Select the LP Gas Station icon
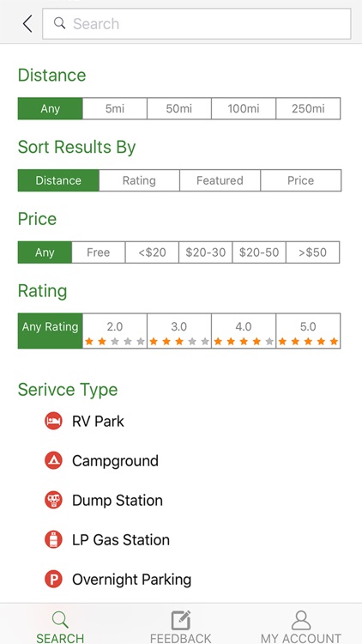The image size is (362, 644). (x=53, y=540)
